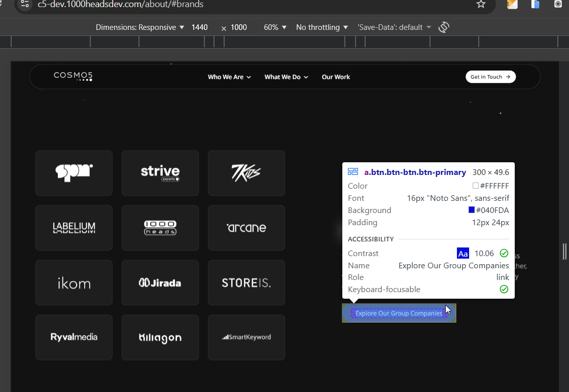
Task: Click the address bar URL text
Action: click(121, 5)
